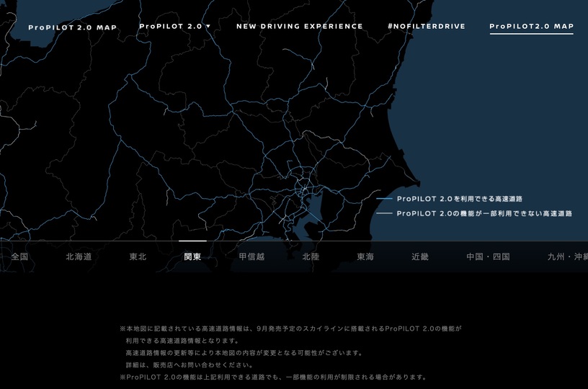Click the note line 利用できる高速道路情報となります。
Image resolution: width=588 pixels, height=389 pixels.
[x=182, y=341]
